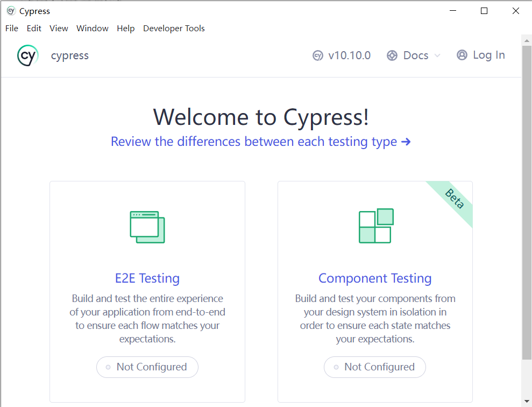Open the Window menu
Image resolution: width=532 pixels, height=407 pixels.
click(93, 28)
